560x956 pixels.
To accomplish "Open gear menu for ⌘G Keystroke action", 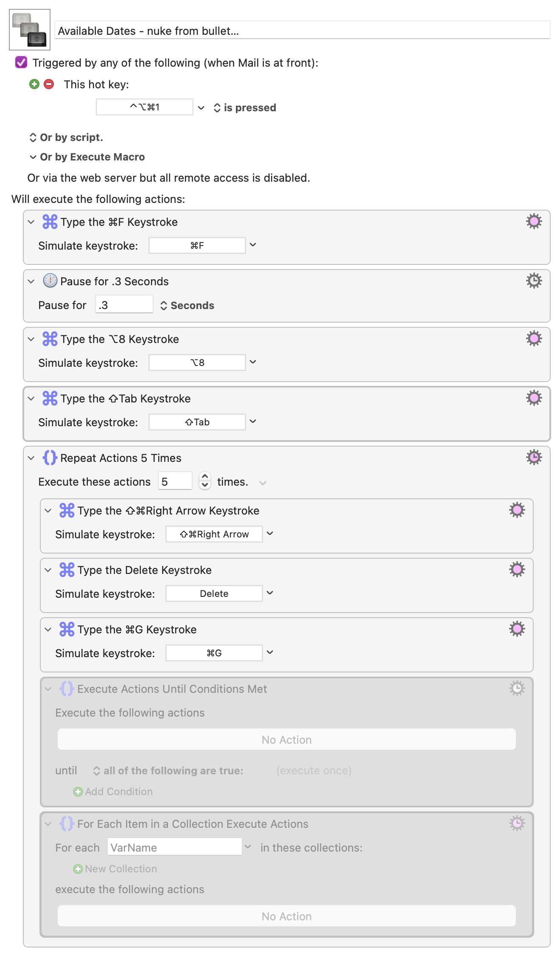I will [x=517, y=629].
